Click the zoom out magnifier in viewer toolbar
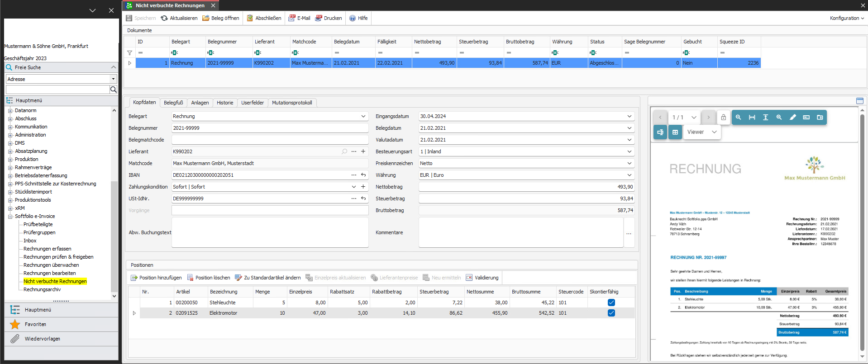 738,118
